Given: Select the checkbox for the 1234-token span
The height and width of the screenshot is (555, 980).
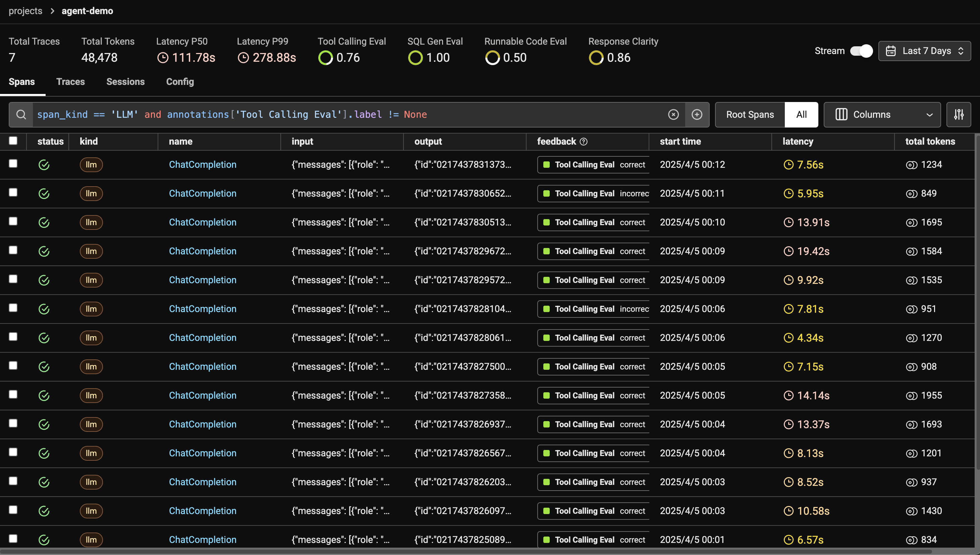Looking at the screenshot, I should [13, 163].
